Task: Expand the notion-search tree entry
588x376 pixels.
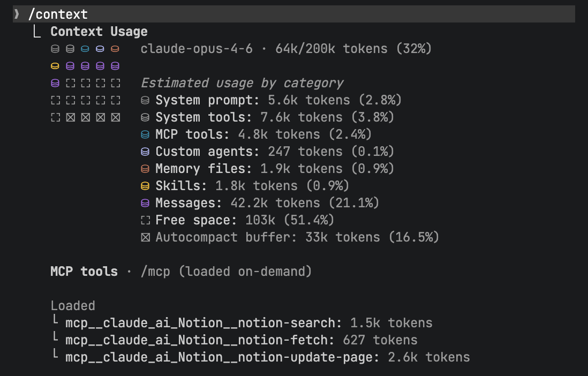Action: point(56,322)
